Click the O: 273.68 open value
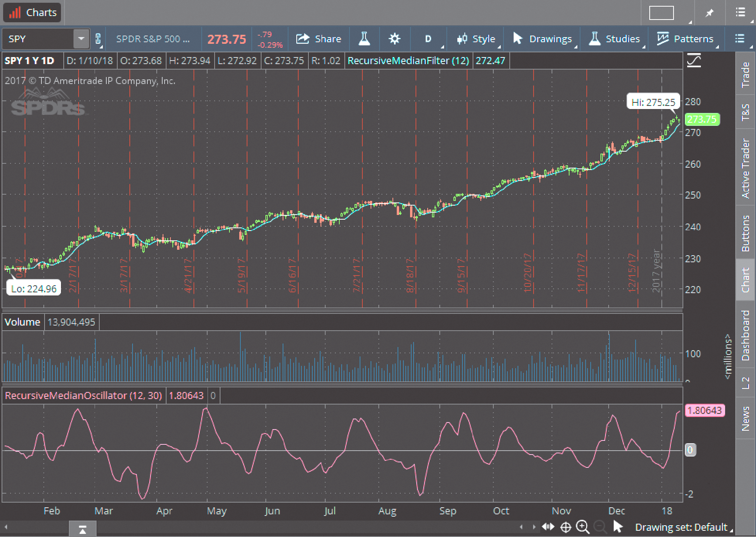 pos(141,61)
